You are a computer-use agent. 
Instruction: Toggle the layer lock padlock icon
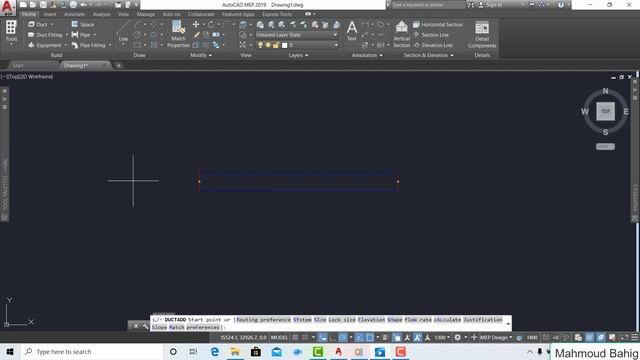tap(276, 45)
